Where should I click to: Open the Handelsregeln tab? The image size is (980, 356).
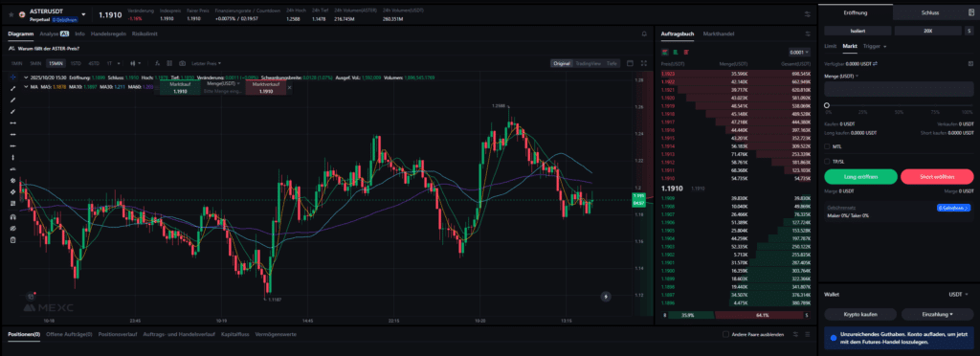click(109, 33)
